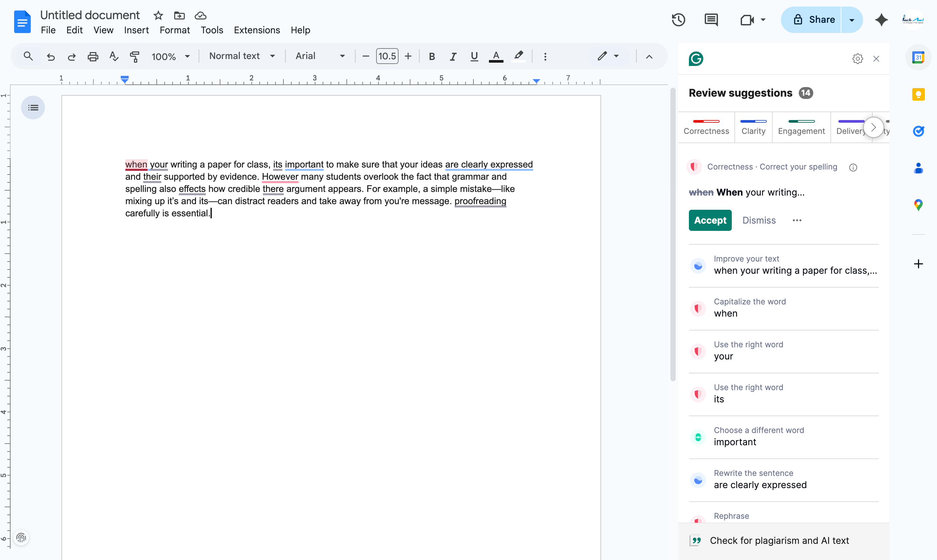Print the document
The width and height of the screenshot is (937, 560).
coord(93,56)
